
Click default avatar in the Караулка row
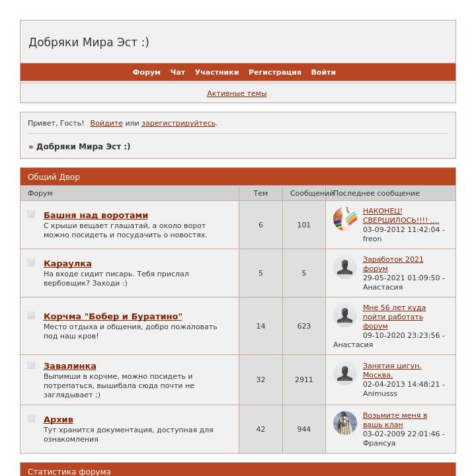pyautogui.click(x=345, y=267)
